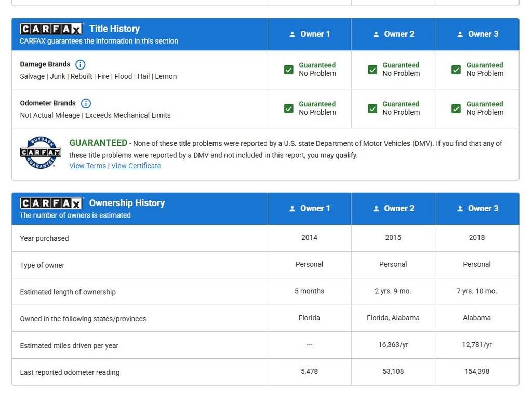Image resolution: width=532 pixels, height=394 pixels.
Task: Click CARFAX logo in Ownership History header
Action: 51,203
